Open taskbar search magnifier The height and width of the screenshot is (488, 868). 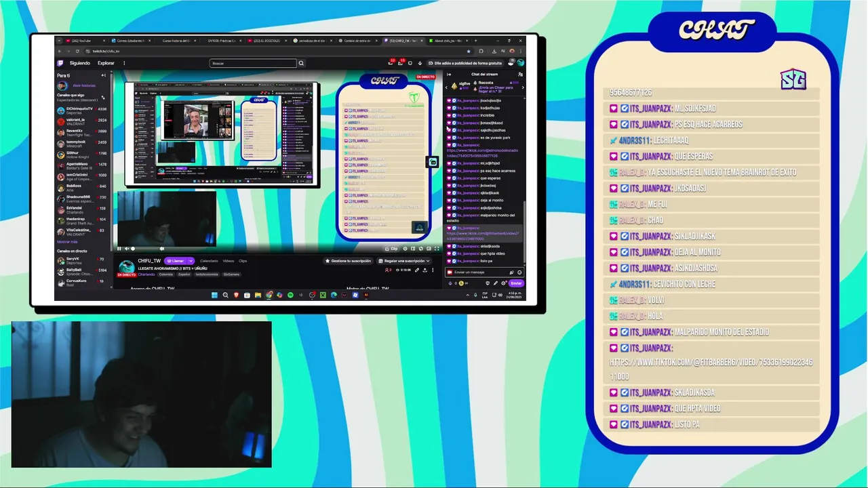click(x=225, y=295)
